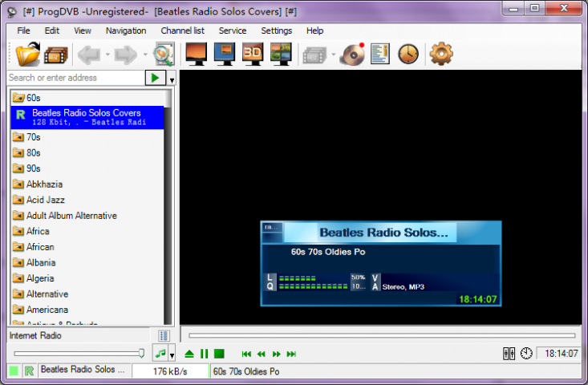Expand the back arrow history dropdown

tap(107, 55)
